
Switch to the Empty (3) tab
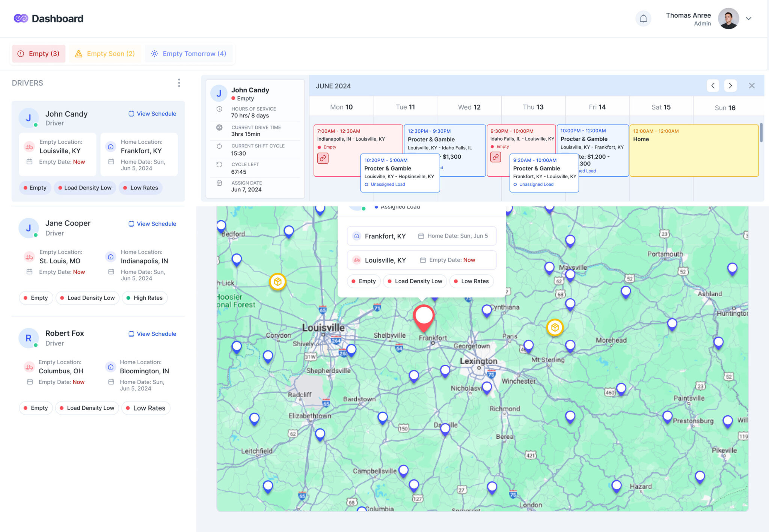[39, 54]
